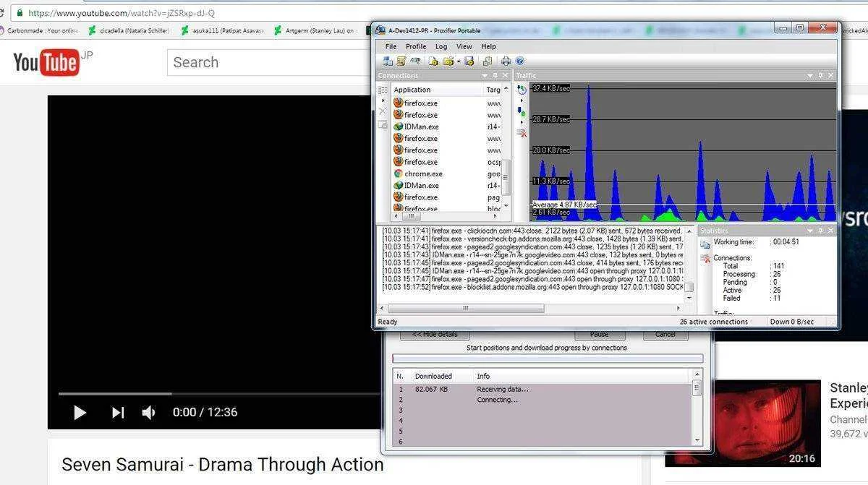Click the red-X reset icon in Statistics panel
Image resolution: width=868 pixels, height=485 pixels.
click(705, 260)
